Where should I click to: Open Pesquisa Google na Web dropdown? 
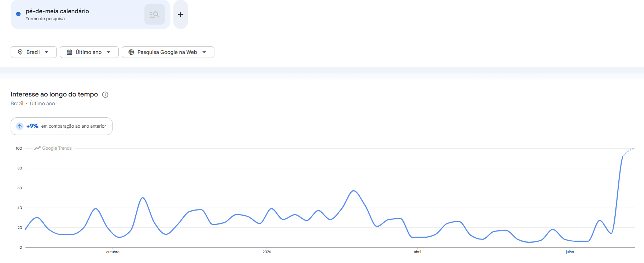pos(168,52)
